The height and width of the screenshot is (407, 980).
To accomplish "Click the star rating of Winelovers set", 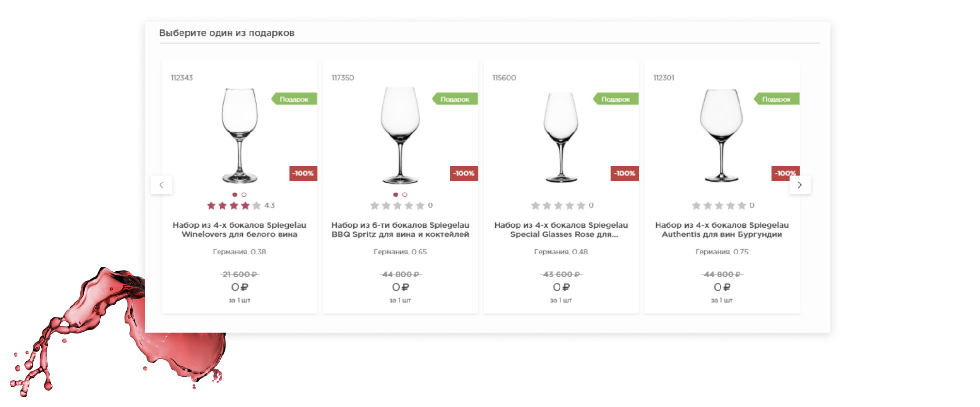I will coord(234,206).
